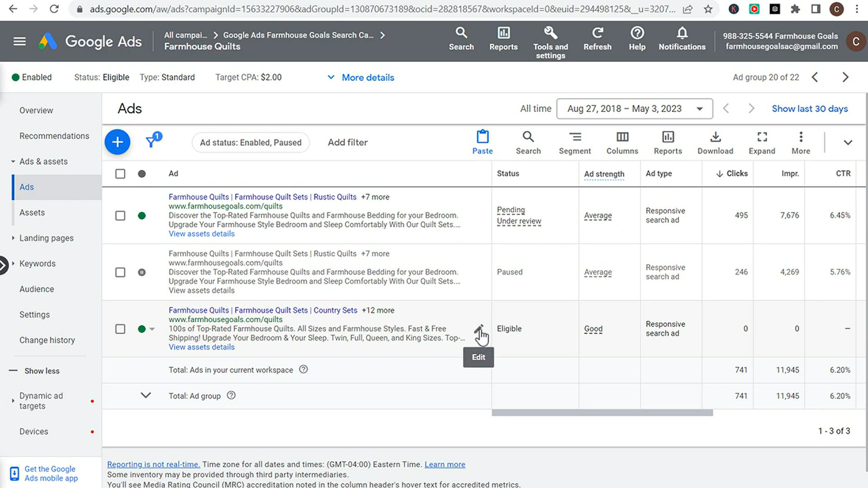Click the browser address bar

coord(382,9)
